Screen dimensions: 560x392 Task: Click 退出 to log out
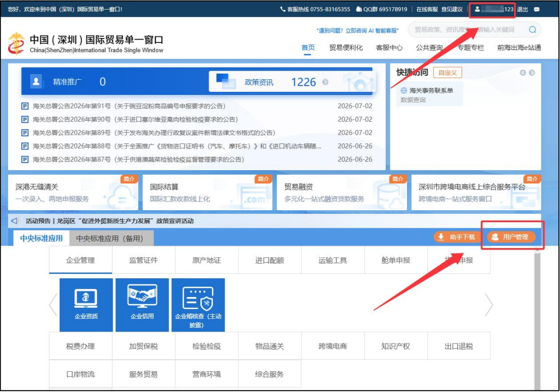tap(522, 9)
